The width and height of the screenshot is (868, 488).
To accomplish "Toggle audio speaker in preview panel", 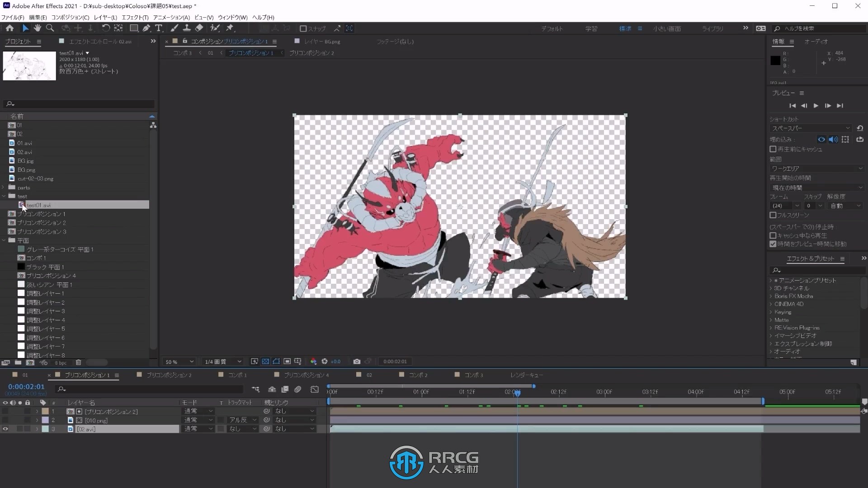I will pos(833,140).
